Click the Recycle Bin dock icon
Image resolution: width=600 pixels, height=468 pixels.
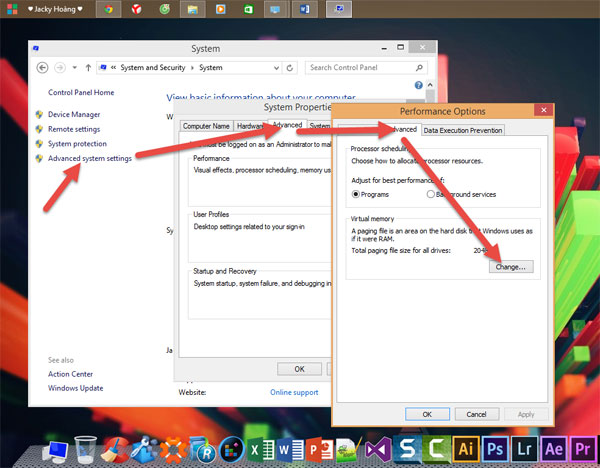click(85, 450)
